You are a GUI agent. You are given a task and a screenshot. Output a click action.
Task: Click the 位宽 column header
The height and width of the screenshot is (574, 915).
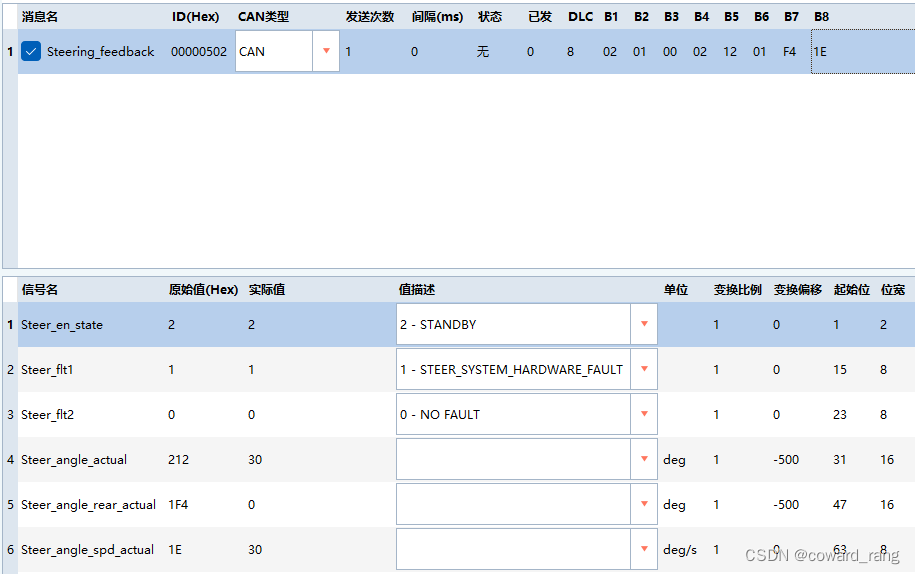click(893, 289)
